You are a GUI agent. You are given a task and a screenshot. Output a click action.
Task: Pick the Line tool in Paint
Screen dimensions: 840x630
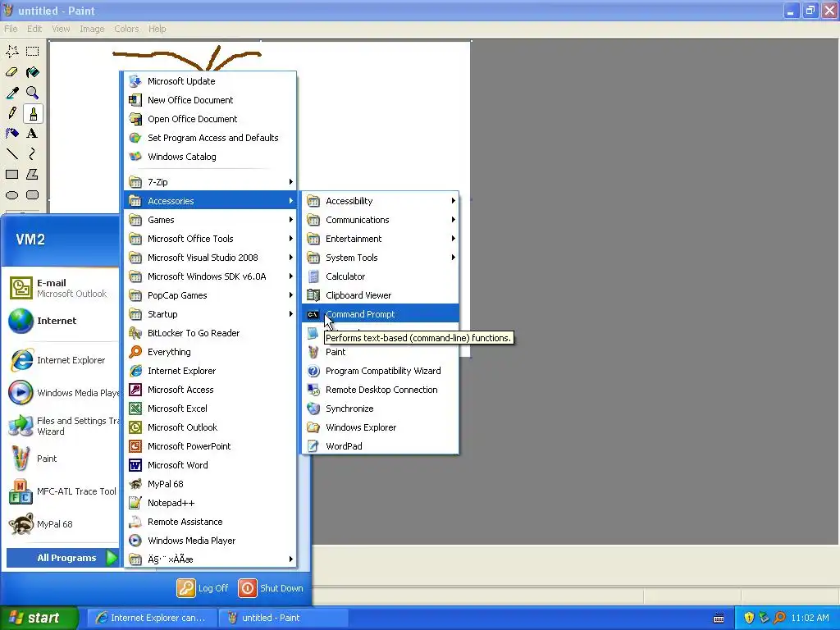(x=12, y=153)
